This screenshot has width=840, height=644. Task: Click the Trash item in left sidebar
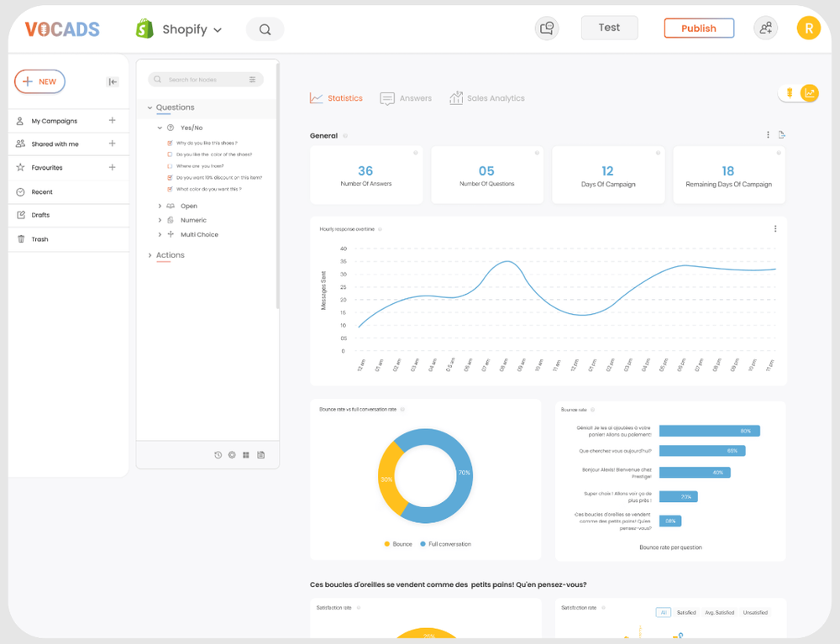pos(38,239)
